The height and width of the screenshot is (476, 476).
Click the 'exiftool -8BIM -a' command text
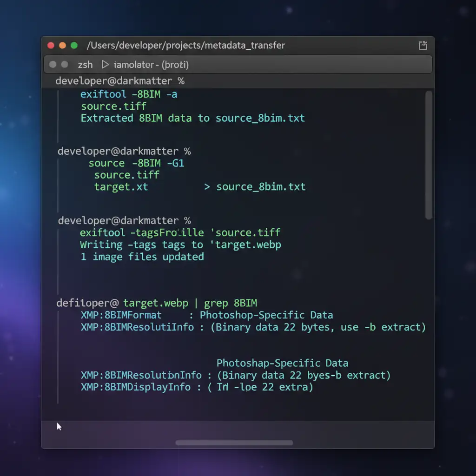[x=129, y=94]
